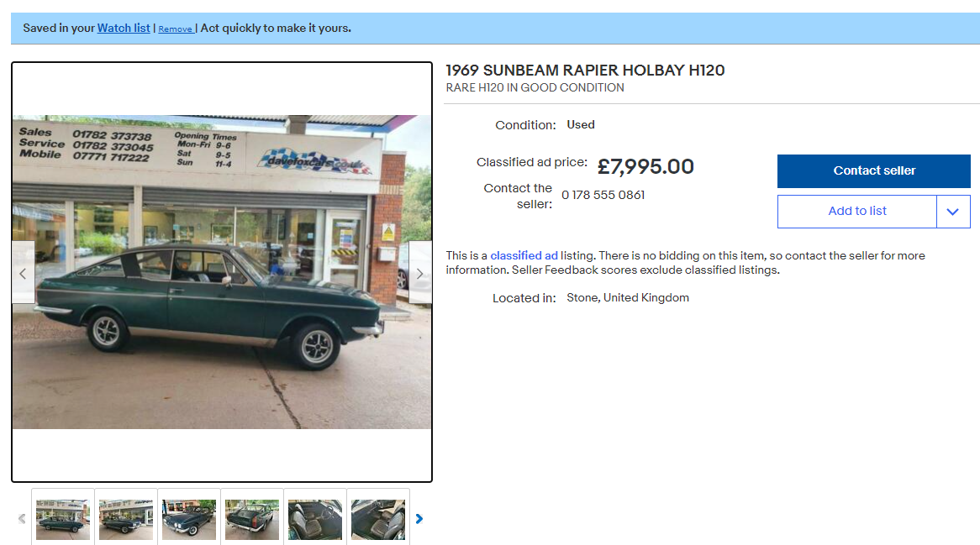Screen dimensions: 980x545
Task: Click the grey left arrow of the thumbnail strip
Action: (22, 519)
